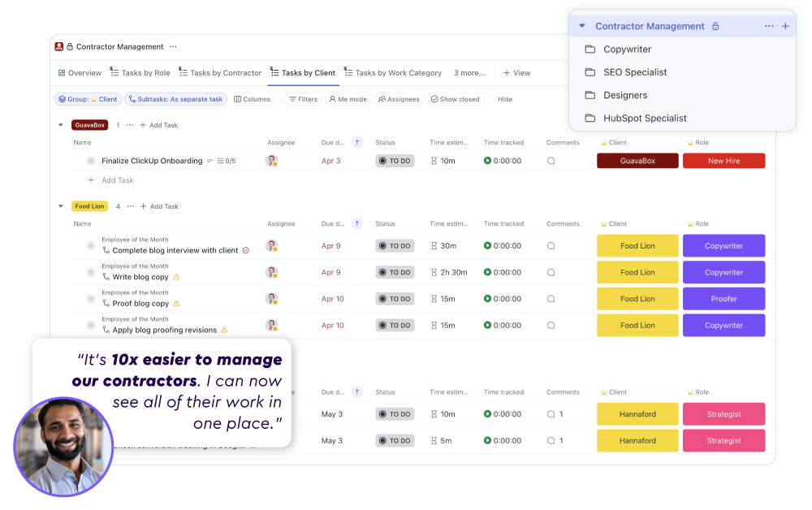Add a new View
Image resolution: width=812 pixels, height=510 pixels.
(516, 73)
